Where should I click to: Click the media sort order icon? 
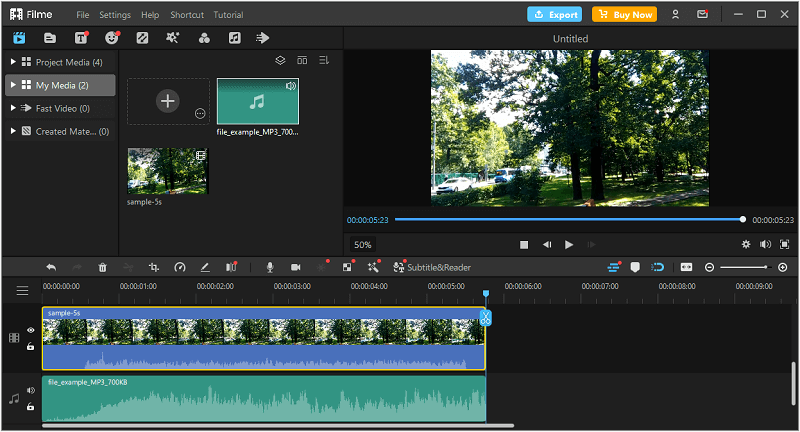(x=324, y=61)
